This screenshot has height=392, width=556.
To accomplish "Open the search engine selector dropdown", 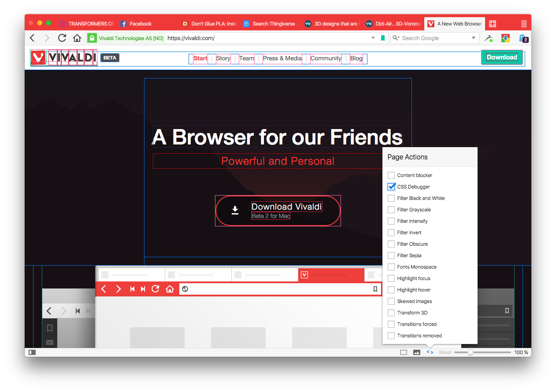I will [x=396, y=38].
